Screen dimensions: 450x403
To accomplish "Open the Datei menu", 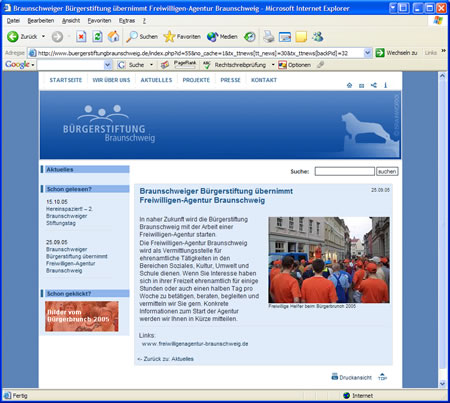I will point(13,21).
